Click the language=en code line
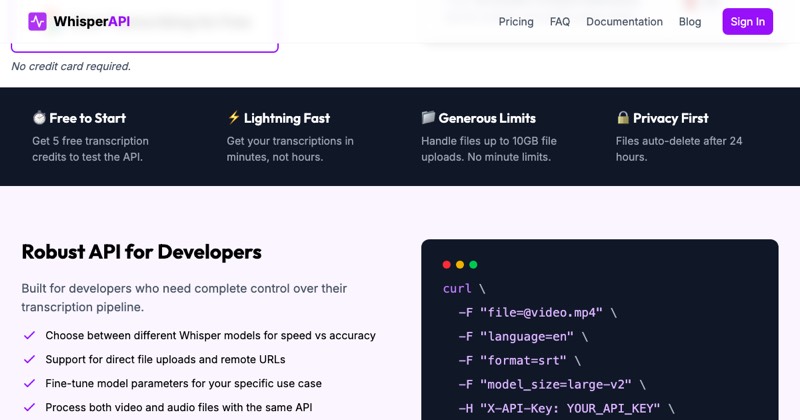 click(x=523, y=336)
